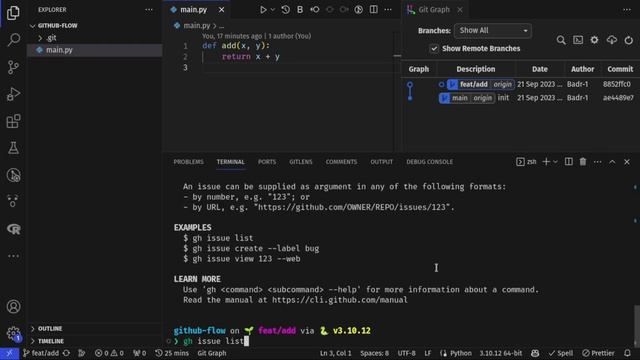Viewport: 640px width, 360px height.
Task: Click Prettier status bar item
Action: (598, 353)
